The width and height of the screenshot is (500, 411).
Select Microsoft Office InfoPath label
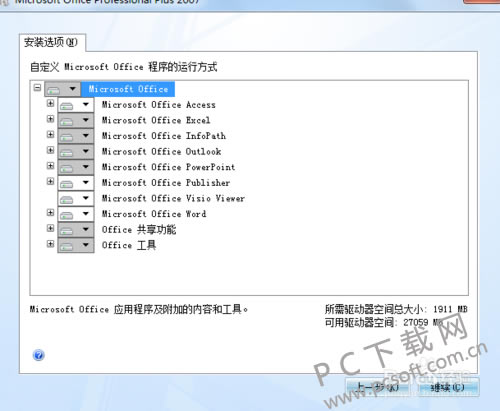click(x=164, y=136)
